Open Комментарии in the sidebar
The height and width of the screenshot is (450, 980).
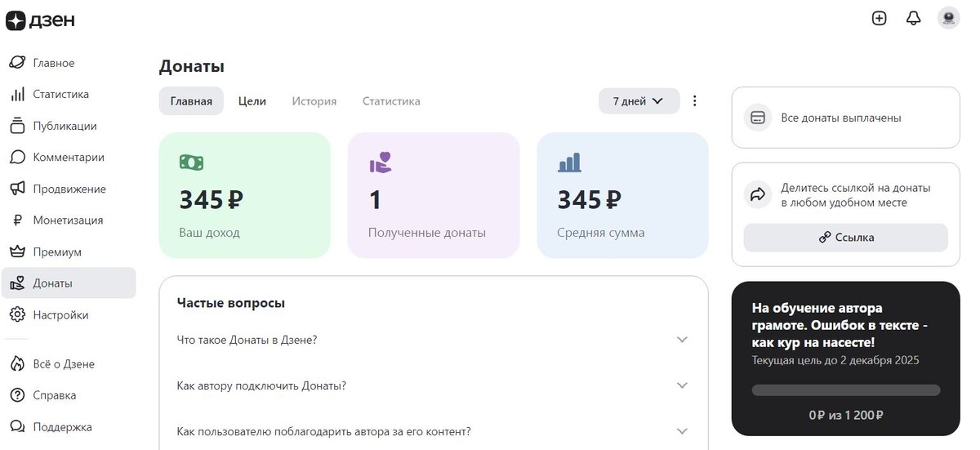coord(69,157)
